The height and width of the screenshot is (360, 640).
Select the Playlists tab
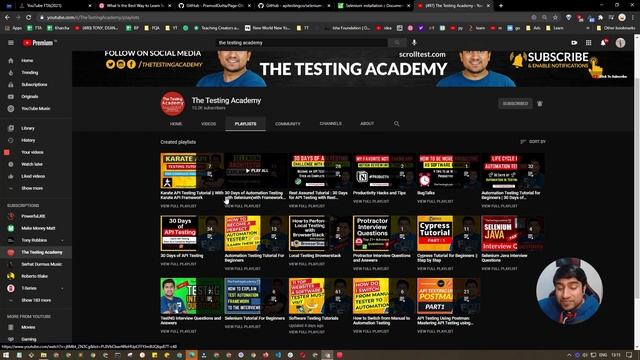click(x=245, y=124)
